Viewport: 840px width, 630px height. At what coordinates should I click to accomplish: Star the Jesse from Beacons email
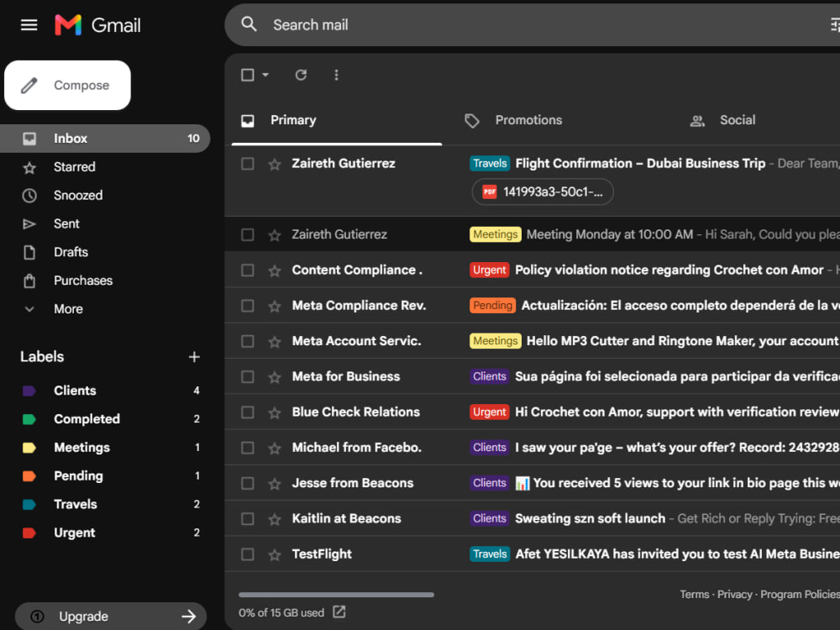(275, 485)
